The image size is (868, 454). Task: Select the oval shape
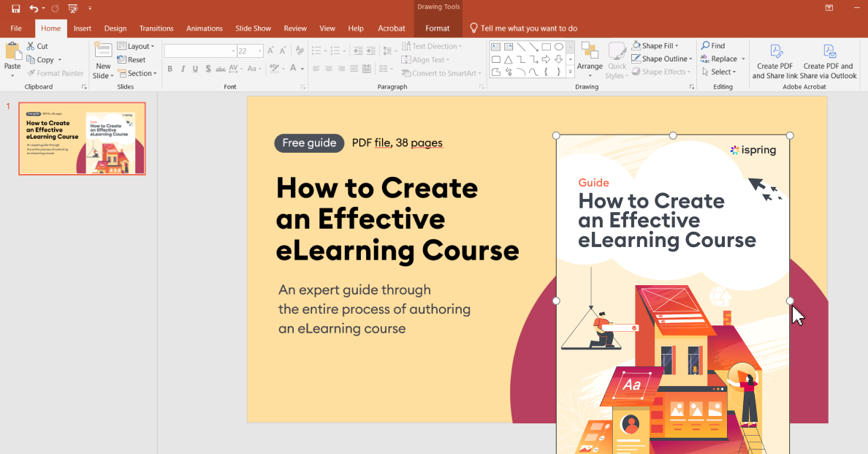(x=559, y=47)
